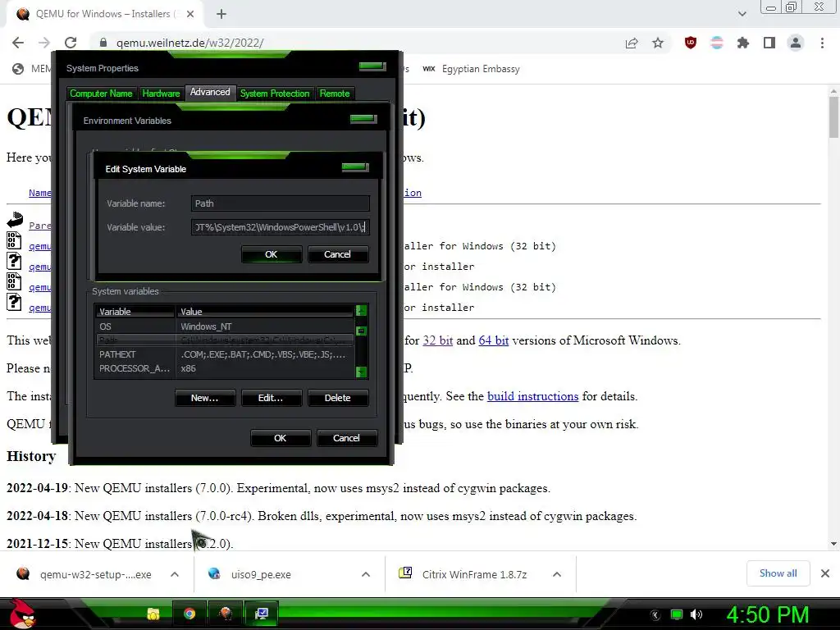Open a new Chrome tab
The image size is (840, 630).
pos(221,14)
